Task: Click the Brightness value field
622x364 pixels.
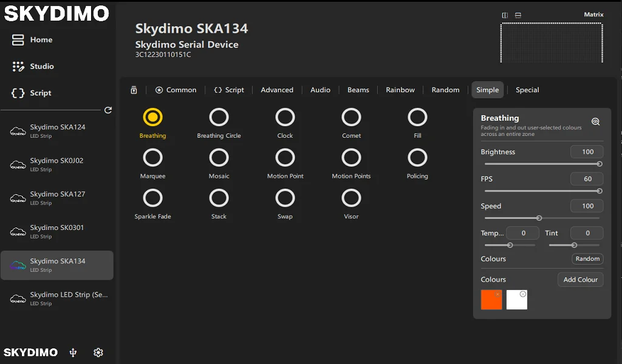Action: point(587,152)
